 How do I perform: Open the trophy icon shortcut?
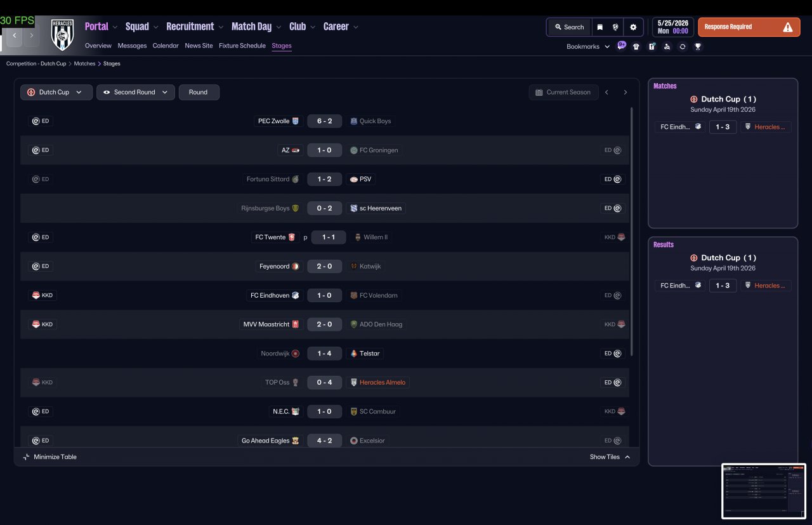[698, 46]
